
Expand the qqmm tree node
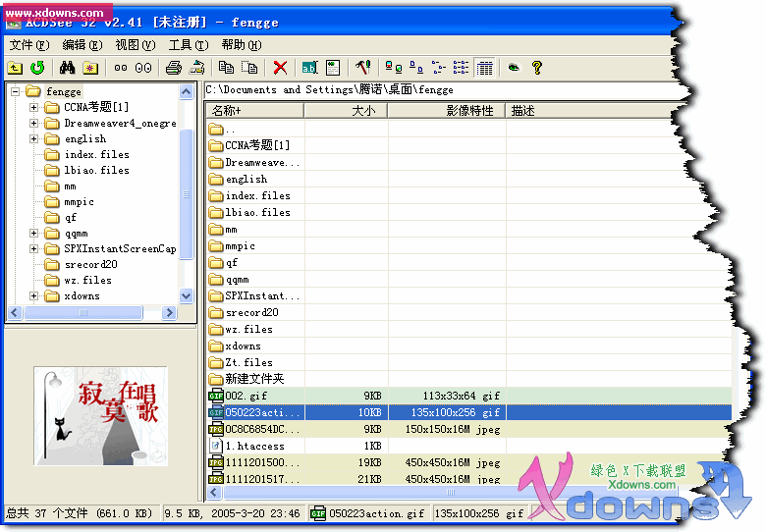[x=33, y=234]
